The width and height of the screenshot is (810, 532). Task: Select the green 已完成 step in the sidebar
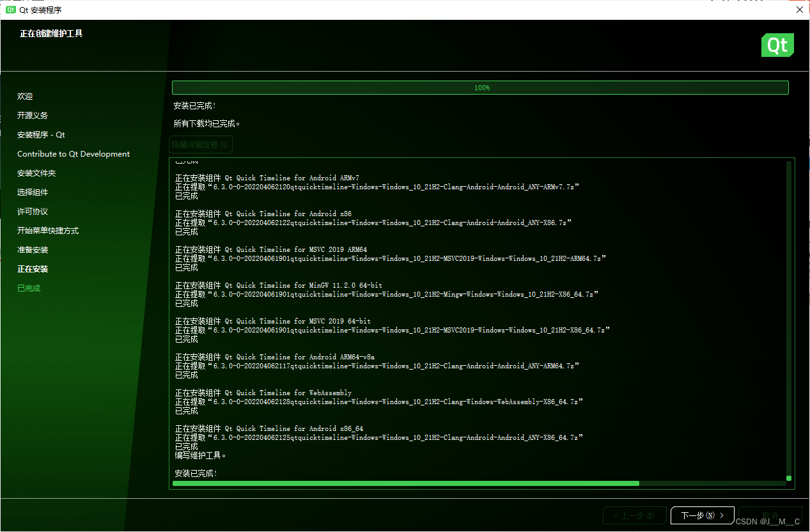[x=29, y=288]
